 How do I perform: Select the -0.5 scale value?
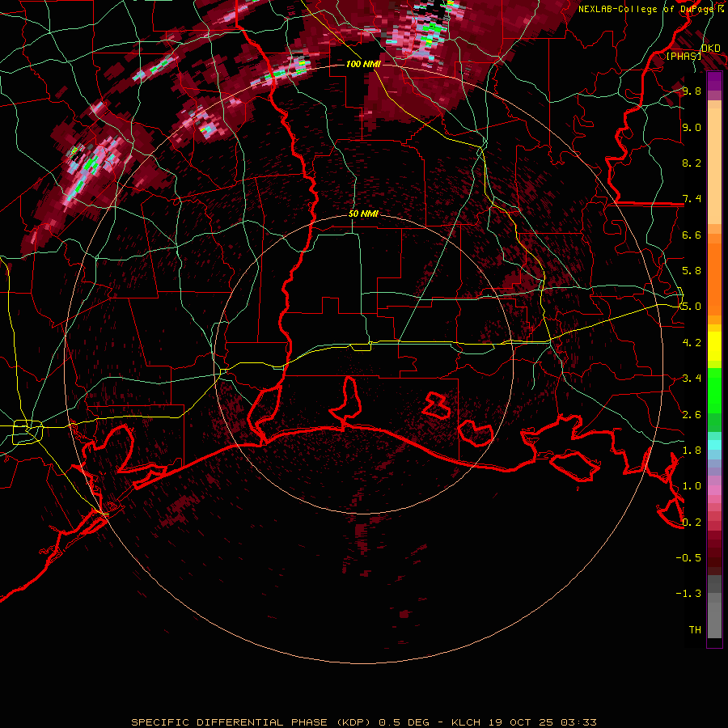click(x=688, y=558)
